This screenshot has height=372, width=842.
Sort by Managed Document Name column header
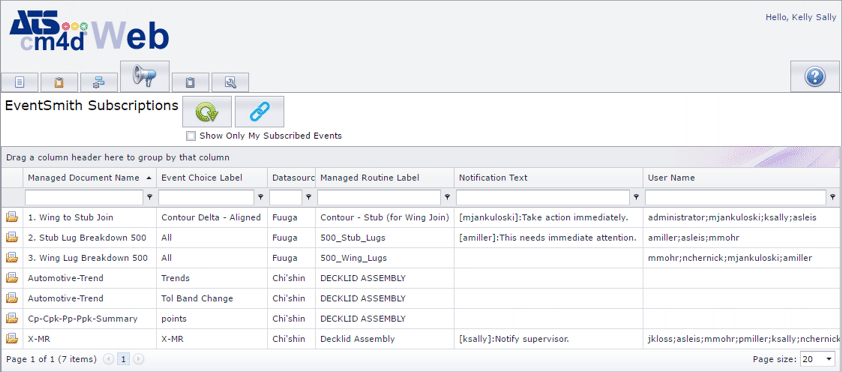pos(90,178)
